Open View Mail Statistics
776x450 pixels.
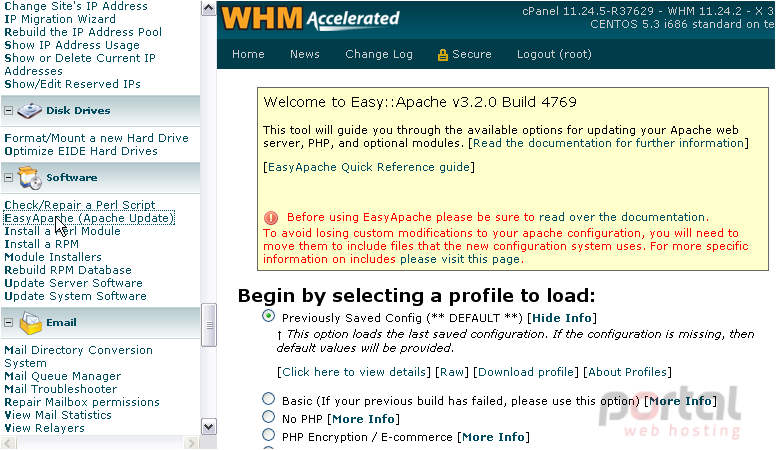point(58,415)
